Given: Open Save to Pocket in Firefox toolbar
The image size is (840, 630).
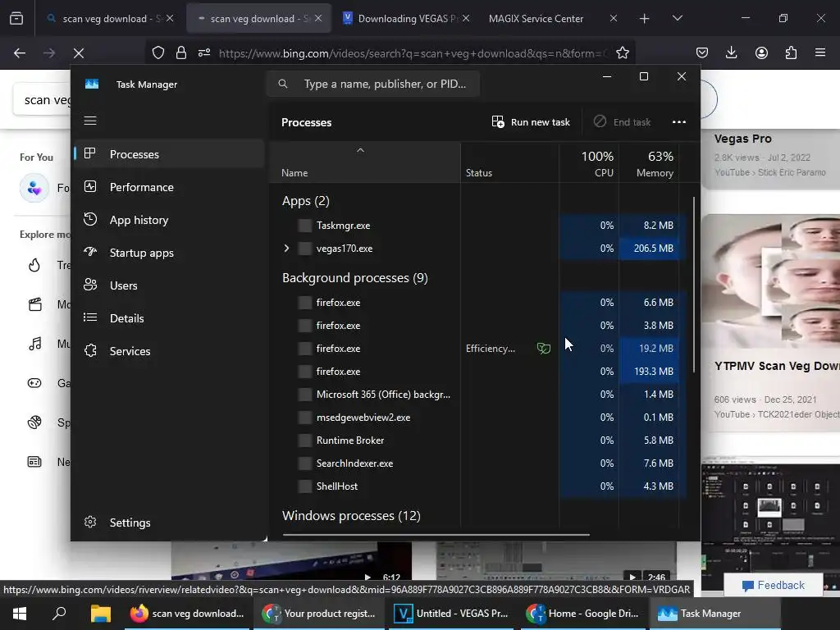Looking at the screenshot, I should [x=702, y=53].
